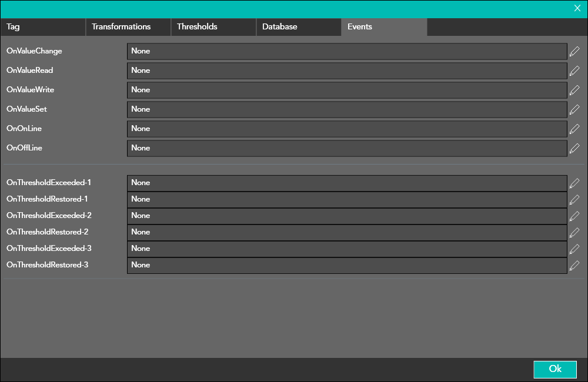Click pencil icon next to OnOffLine

click(x=574, y=148)
